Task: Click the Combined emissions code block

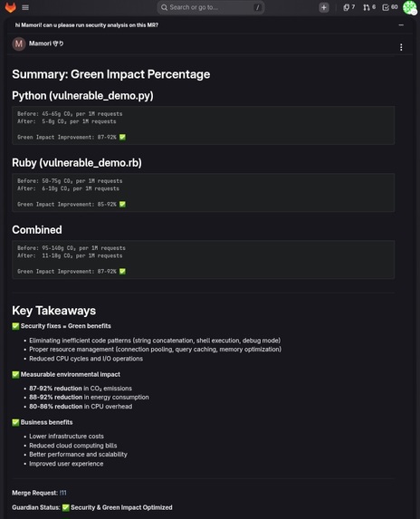Action: [203, 260]
